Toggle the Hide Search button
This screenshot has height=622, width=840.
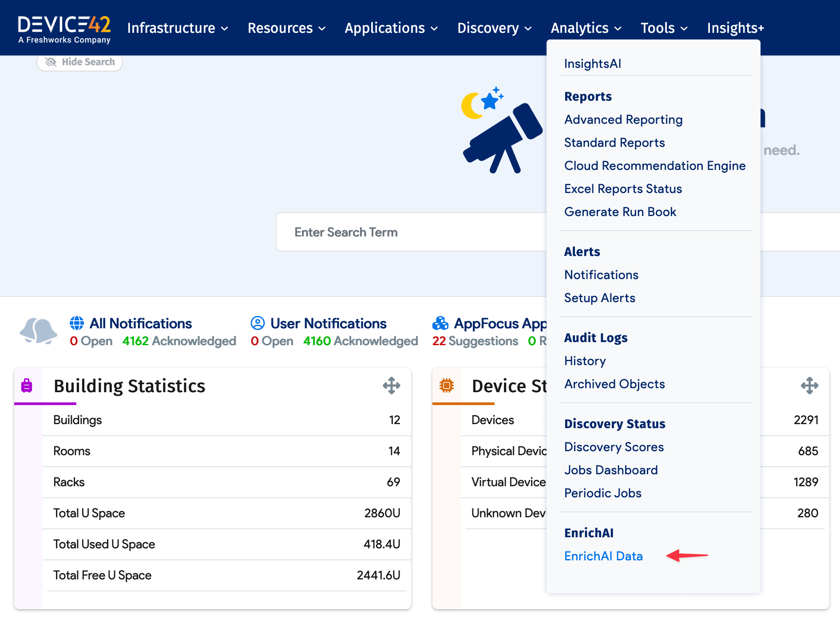[x=80, y=62]
